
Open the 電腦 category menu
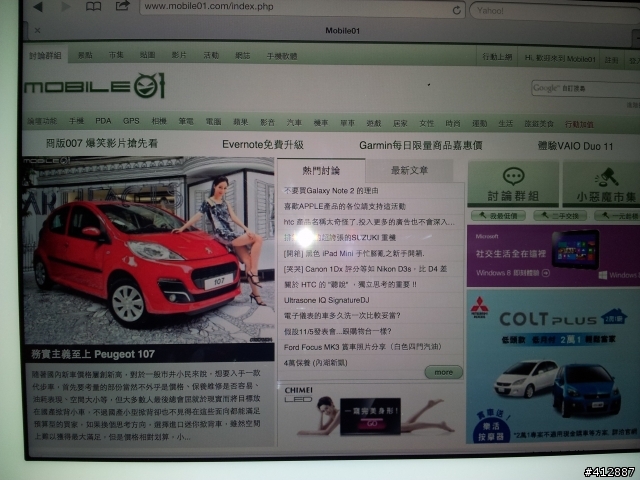click(213, 122)
